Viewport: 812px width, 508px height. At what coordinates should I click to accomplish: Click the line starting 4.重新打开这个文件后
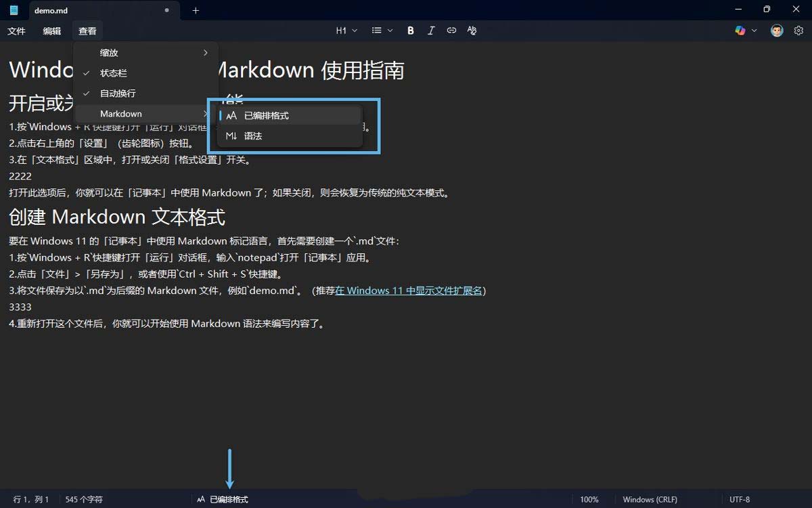point(168,324)
